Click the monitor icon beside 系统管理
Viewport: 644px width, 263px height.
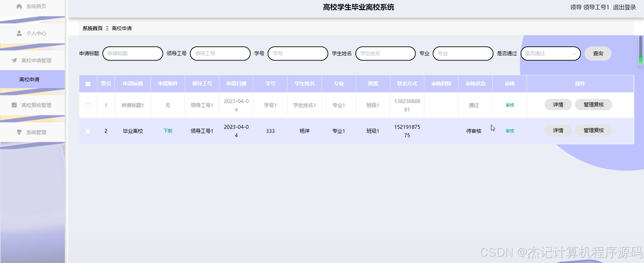pos(19,132)
